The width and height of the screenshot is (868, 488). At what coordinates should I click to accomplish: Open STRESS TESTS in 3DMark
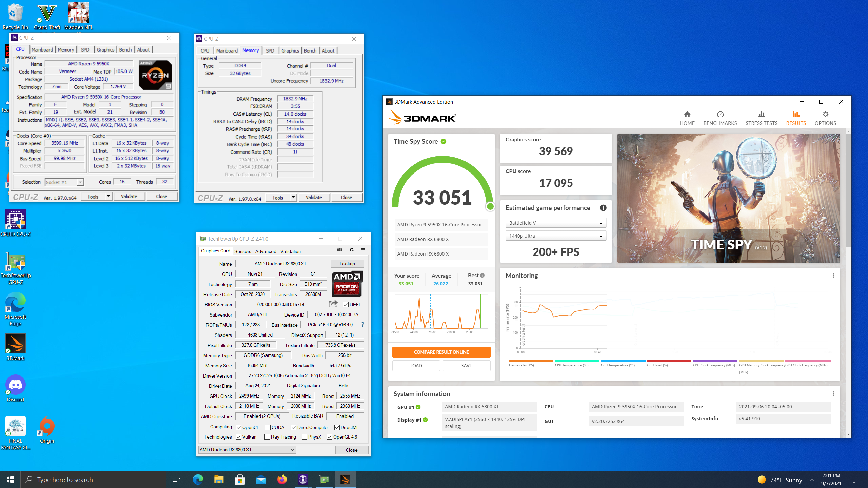761,118
